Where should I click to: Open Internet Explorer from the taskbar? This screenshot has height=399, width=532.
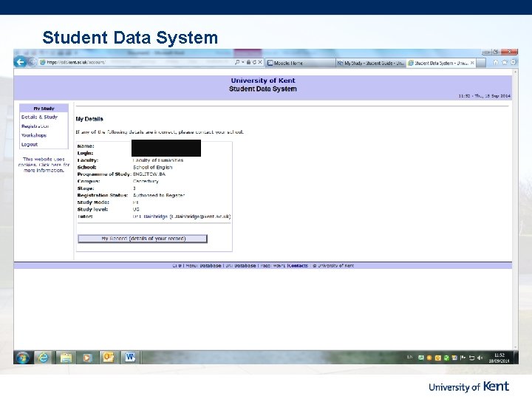point(43,358)
